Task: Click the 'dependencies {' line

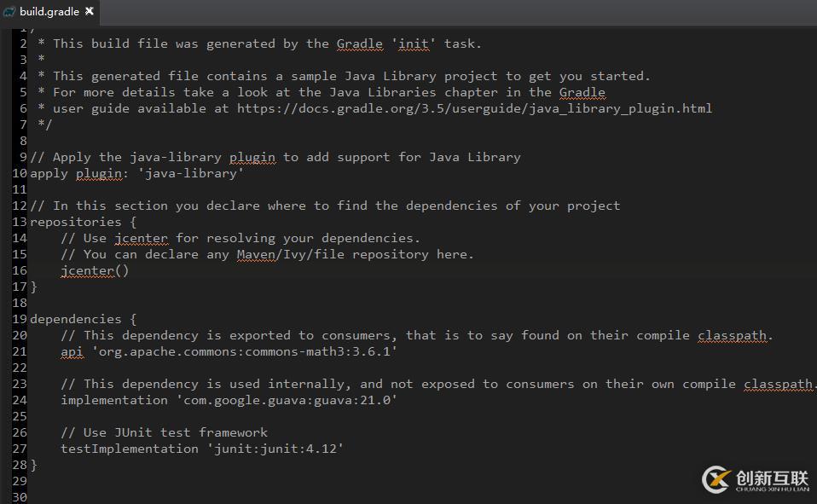Action: 84,319
